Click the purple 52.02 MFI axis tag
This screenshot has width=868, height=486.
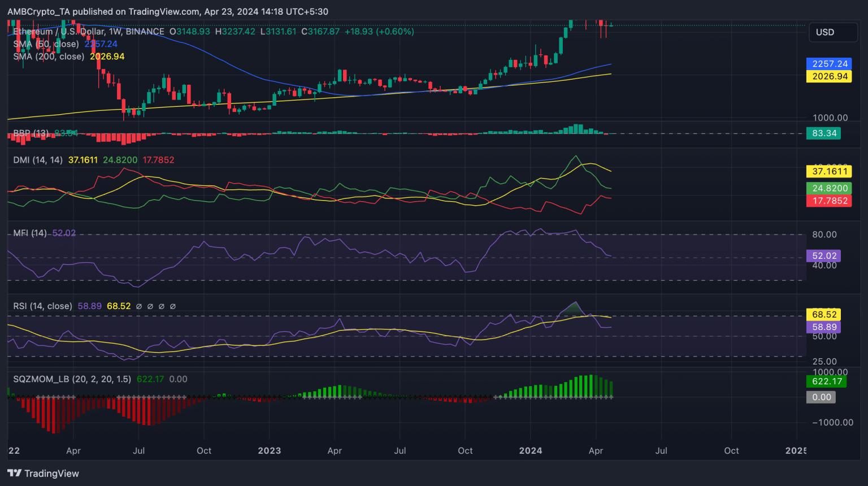click(x=823, y=256)
